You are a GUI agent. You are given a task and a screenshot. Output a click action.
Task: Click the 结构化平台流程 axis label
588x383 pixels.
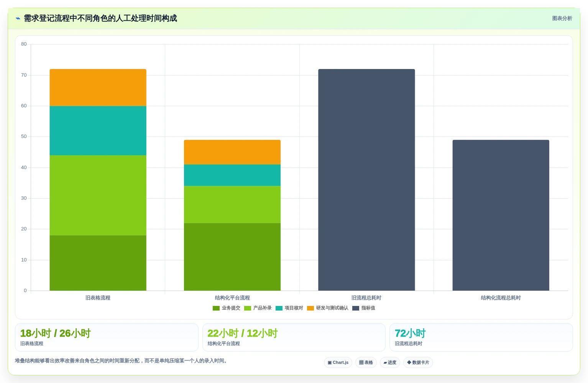(232, 298)
